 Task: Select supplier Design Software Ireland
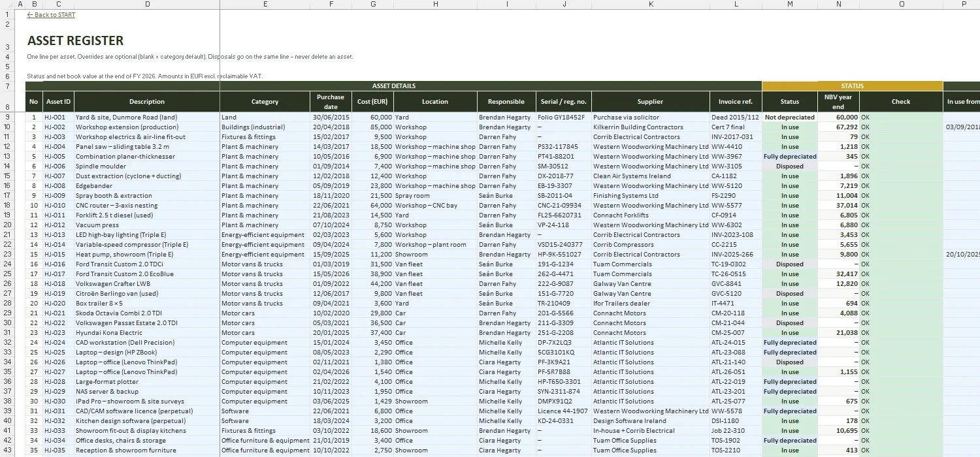click(x=651, y=421)
